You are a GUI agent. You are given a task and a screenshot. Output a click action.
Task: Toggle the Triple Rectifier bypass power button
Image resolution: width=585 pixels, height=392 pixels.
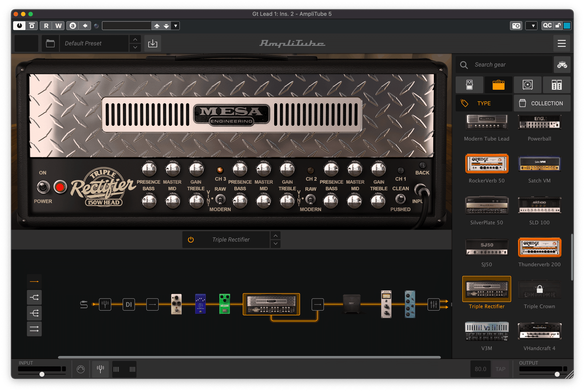click(191, 240)
